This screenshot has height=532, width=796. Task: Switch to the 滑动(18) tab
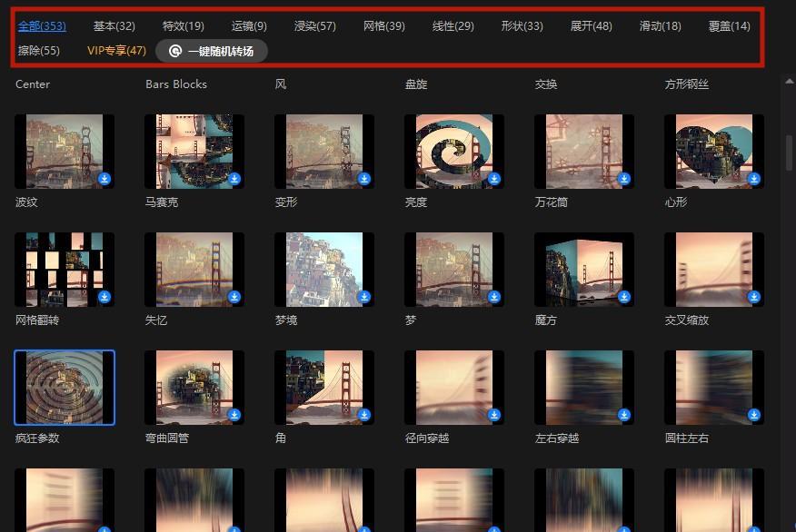[661, 25]
